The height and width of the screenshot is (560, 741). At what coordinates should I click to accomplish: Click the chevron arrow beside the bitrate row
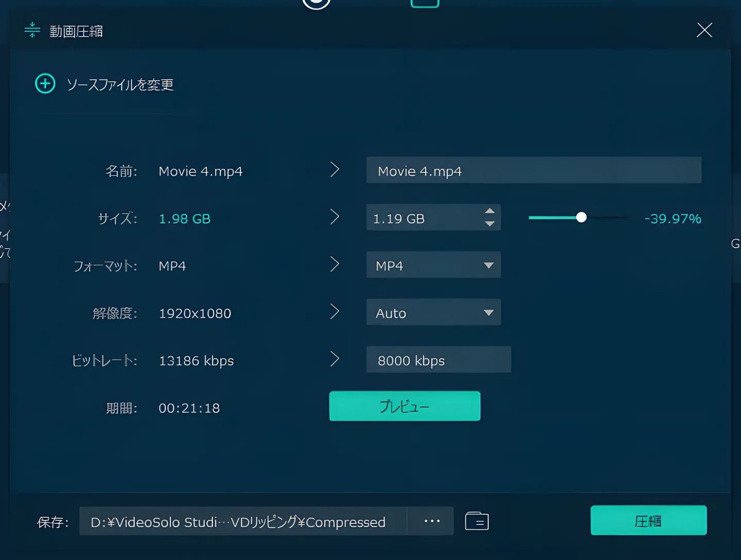pyautogui.click(x=335, y=359)
